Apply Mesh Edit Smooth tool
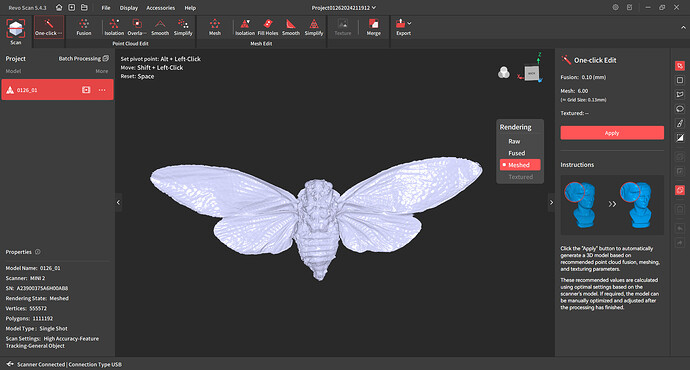 tap(290, 27)
